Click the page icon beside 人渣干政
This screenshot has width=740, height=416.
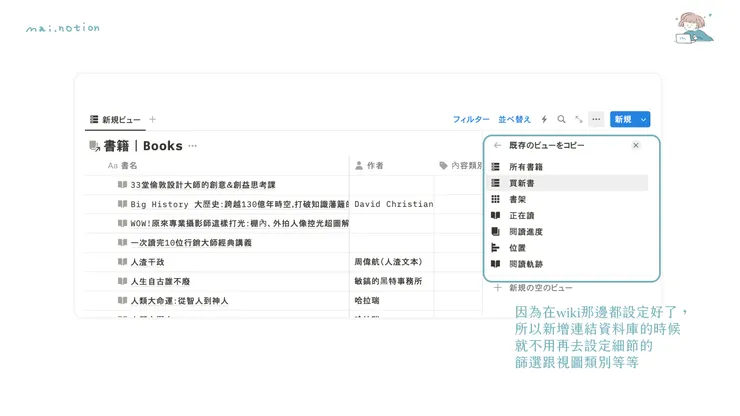tap(122, 262)
